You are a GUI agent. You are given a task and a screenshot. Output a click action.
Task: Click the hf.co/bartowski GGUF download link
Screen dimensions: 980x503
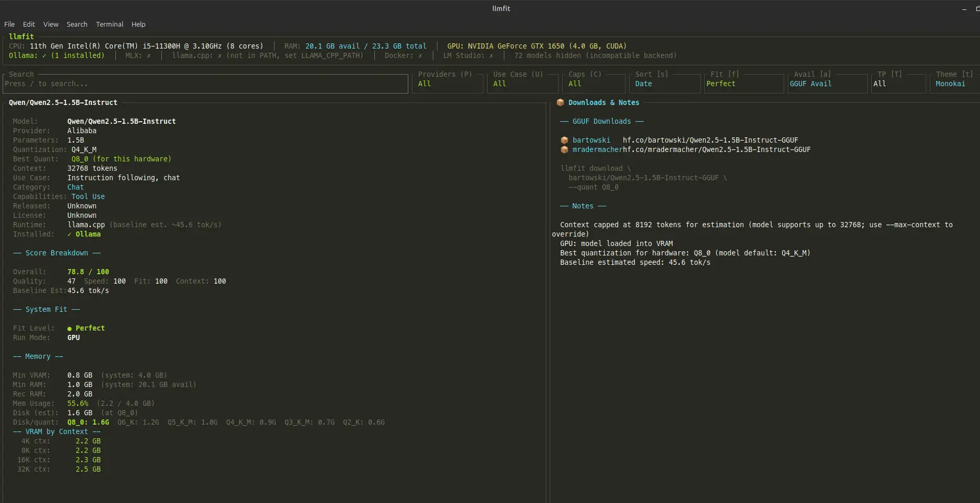pos(710,140)
